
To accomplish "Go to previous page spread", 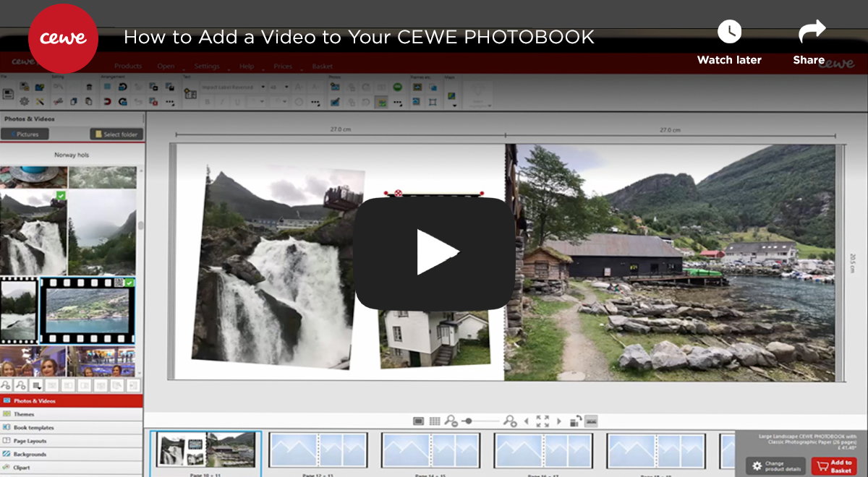I will click(526, 421).
